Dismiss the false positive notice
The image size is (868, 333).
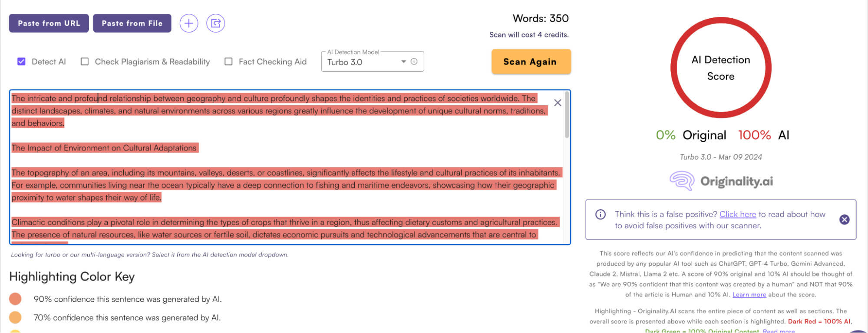[844, 220]
